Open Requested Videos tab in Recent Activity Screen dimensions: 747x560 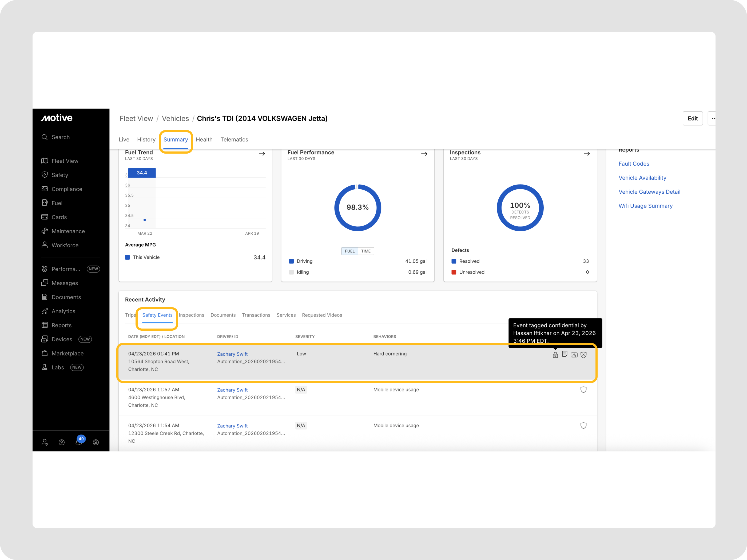click(322, 315)
